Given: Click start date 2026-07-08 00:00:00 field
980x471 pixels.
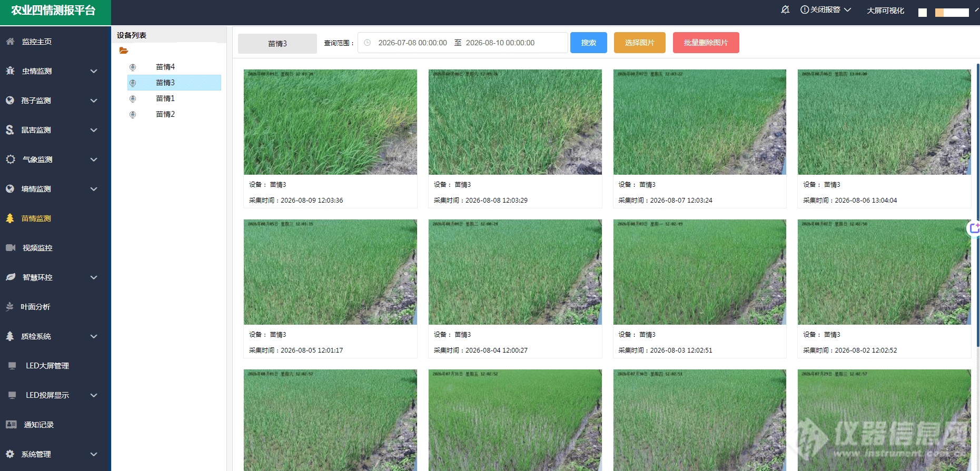Looking at the screenshot, I should (x=412, y=43).
